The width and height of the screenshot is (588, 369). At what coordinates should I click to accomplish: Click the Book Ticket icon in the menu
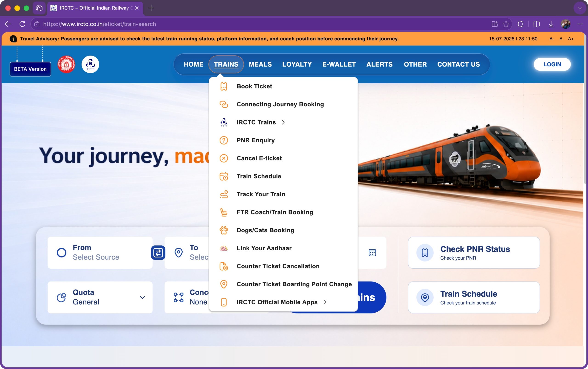(223, 86)
